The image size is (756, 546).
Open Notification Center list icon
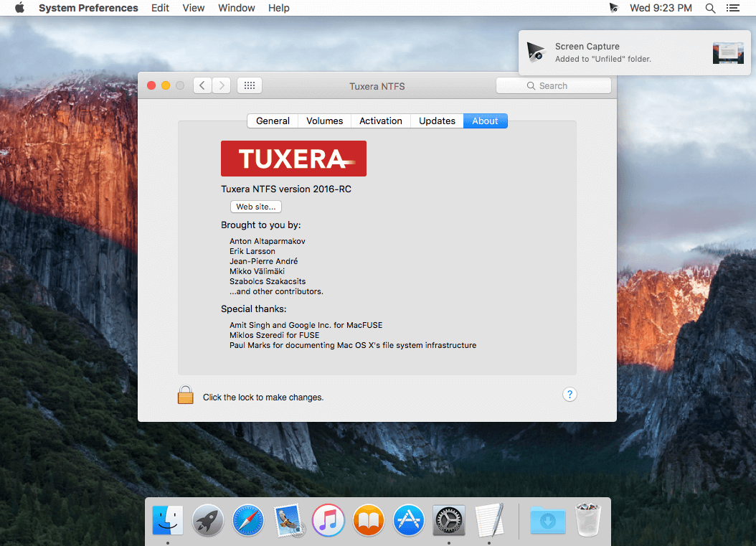(733, 8)
